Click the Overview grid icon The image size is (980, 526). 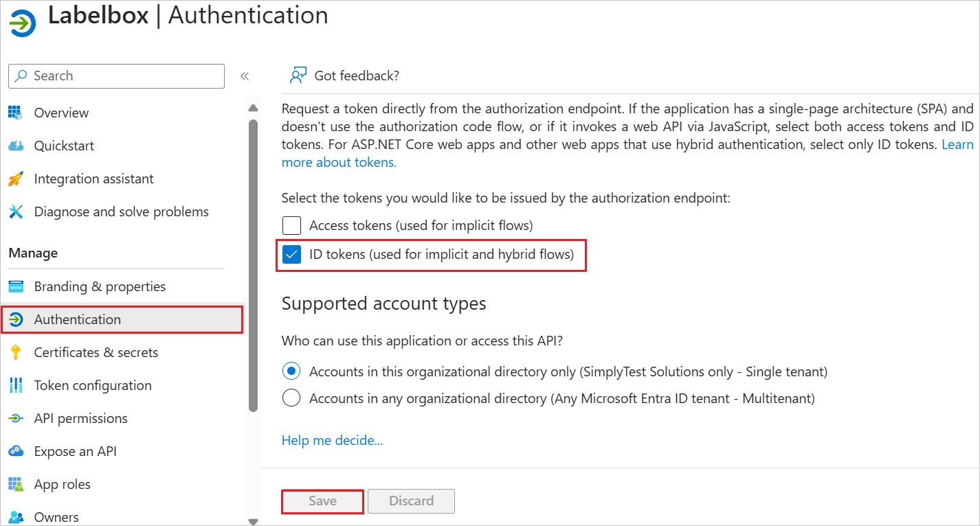pos(16,113)
